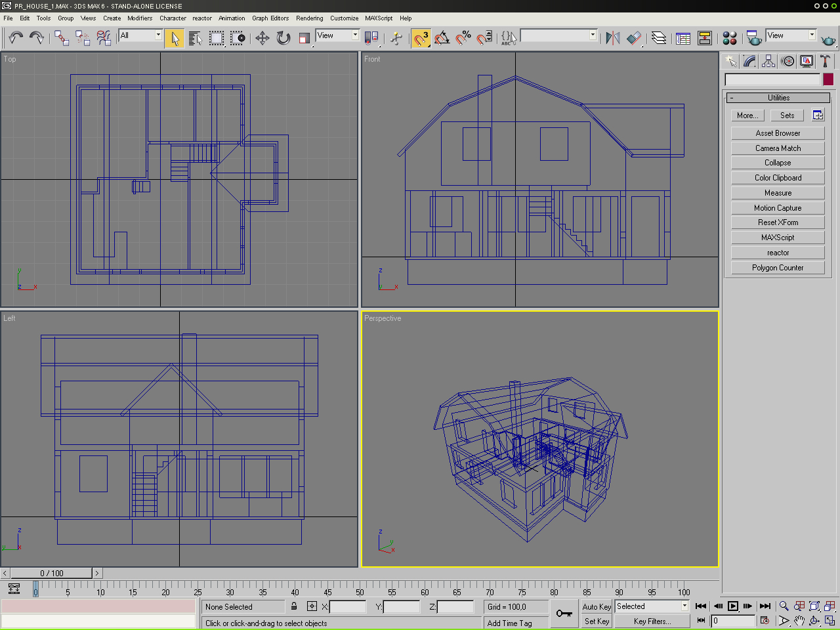Select the Select and Move tool
Viewport: 840px width, 630px height.
[x=262, y=38]
